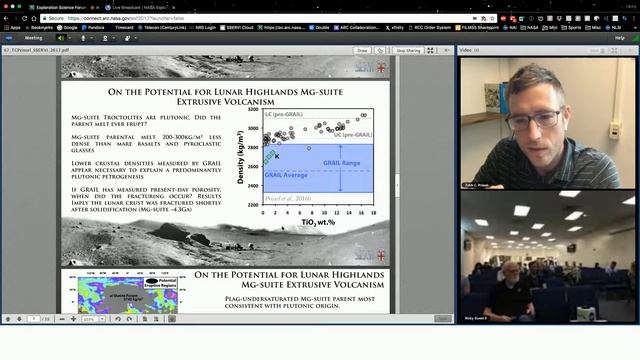
Task: Open Chrome three-dot menu
Action: [x=634, y=18]
